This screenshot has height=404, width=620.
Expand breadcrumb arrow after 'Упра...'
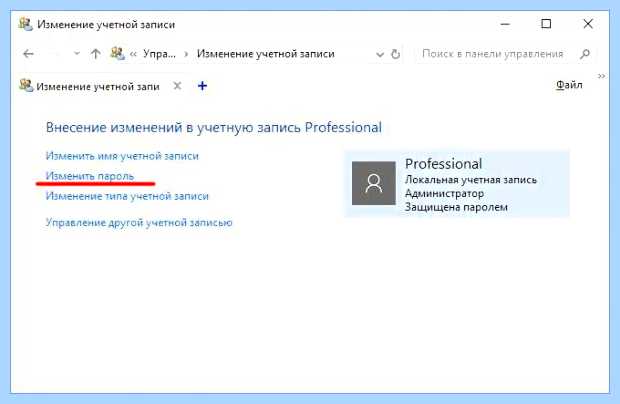[186, 54]
